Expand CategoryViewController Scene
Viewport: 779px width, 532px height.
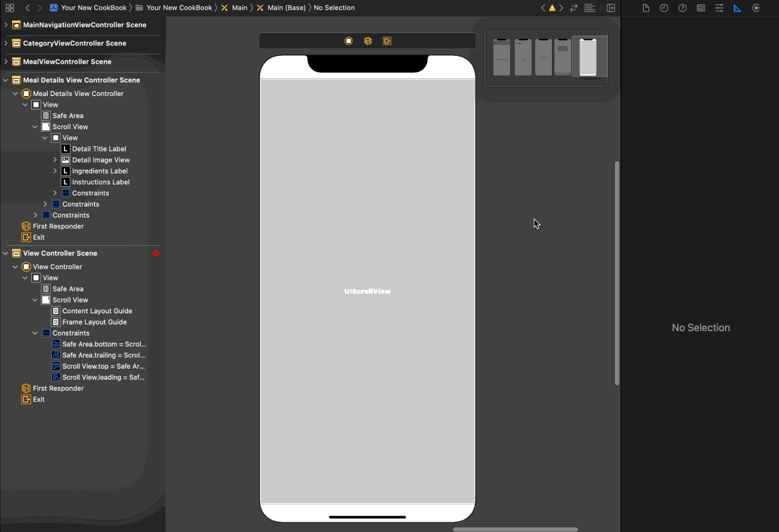click(6, 43)
